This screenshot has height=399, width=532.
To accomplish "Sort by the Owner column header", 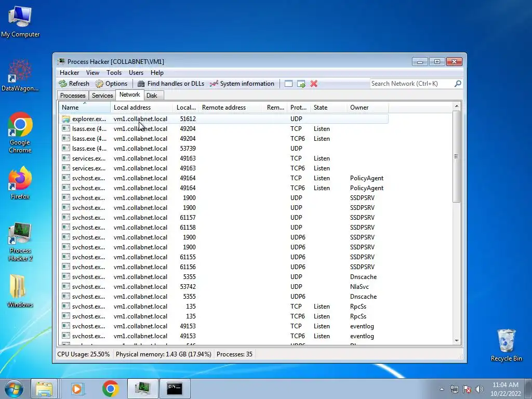I will pos(367,108).
